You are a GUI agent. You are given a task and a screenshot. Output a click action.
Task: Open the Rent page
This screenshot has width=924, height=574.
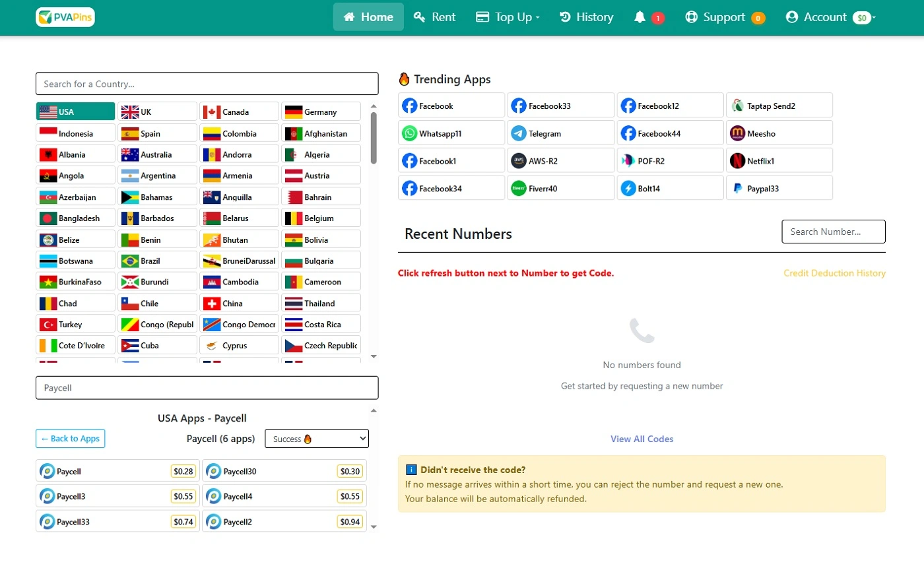coord(435,17)
